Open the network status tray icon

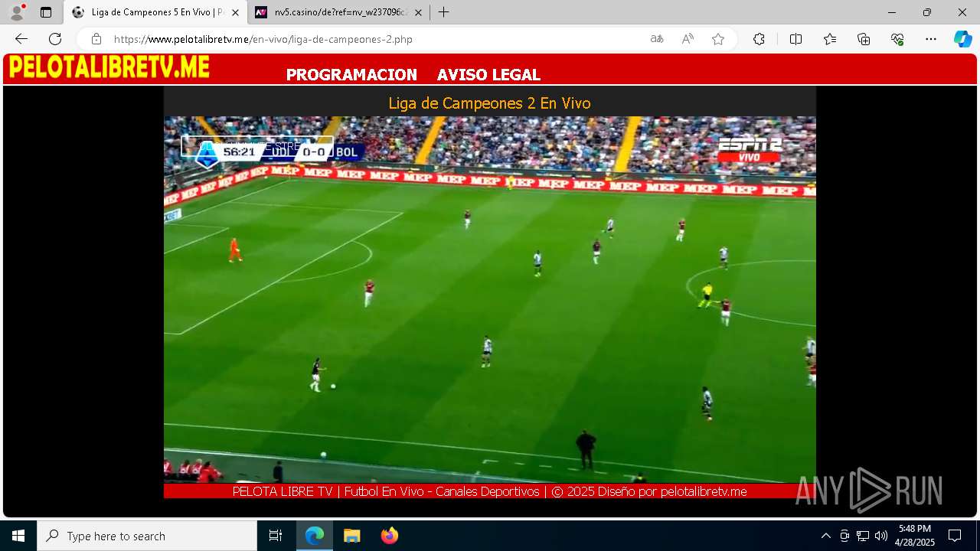pyautogui.click(x=863, y=536)
